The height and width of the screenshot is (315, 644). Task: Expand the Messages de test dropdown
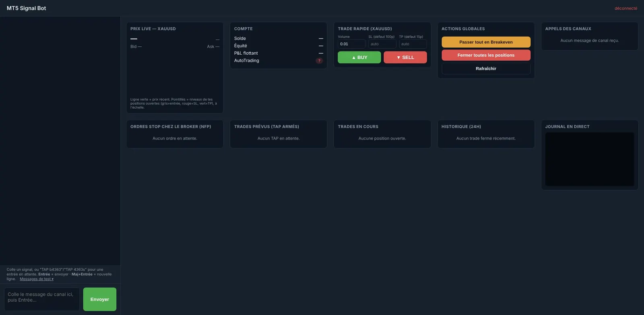(37, 279)
